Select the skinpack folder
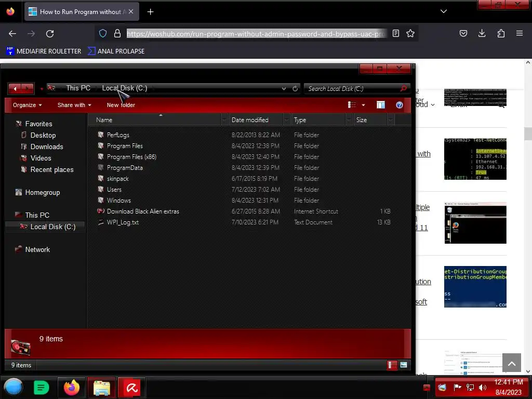Screen dimensions: 532x399 point(117,179)
